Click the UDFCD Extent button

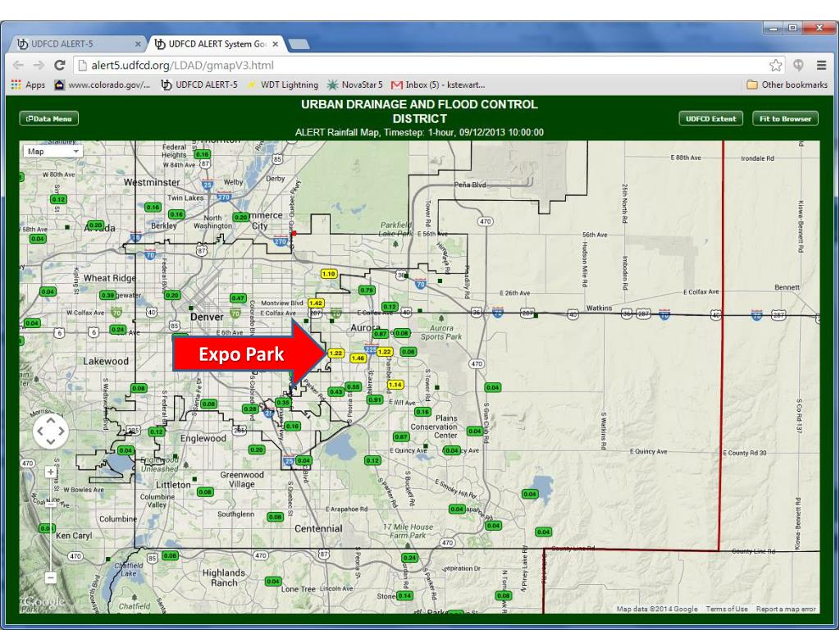pos(710,118)
